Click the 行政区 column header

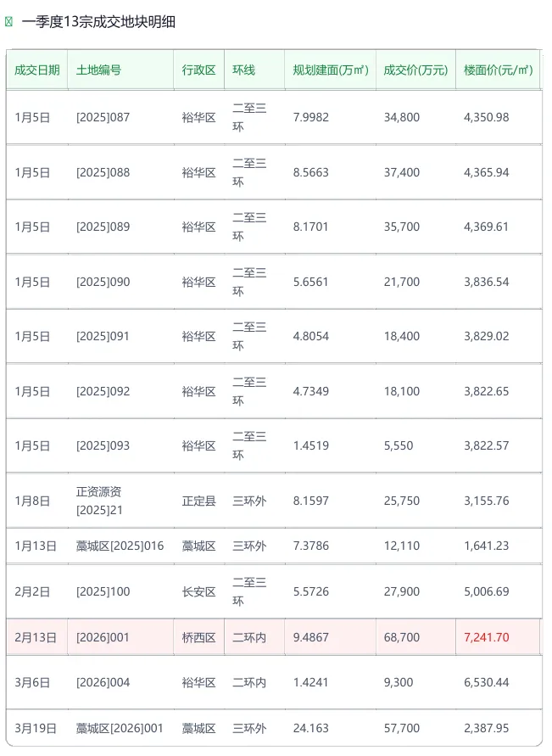[x=199, y=70]
